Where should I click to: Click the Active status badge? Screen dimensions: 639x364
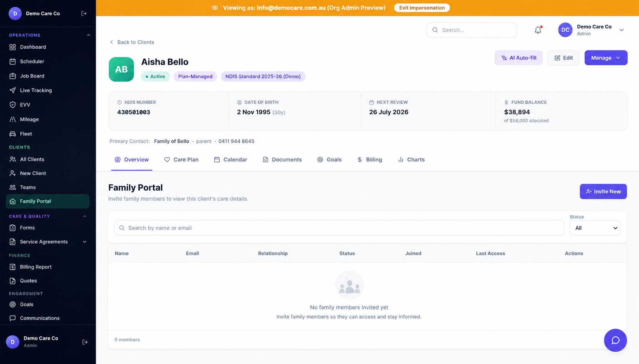click(155, 76)
